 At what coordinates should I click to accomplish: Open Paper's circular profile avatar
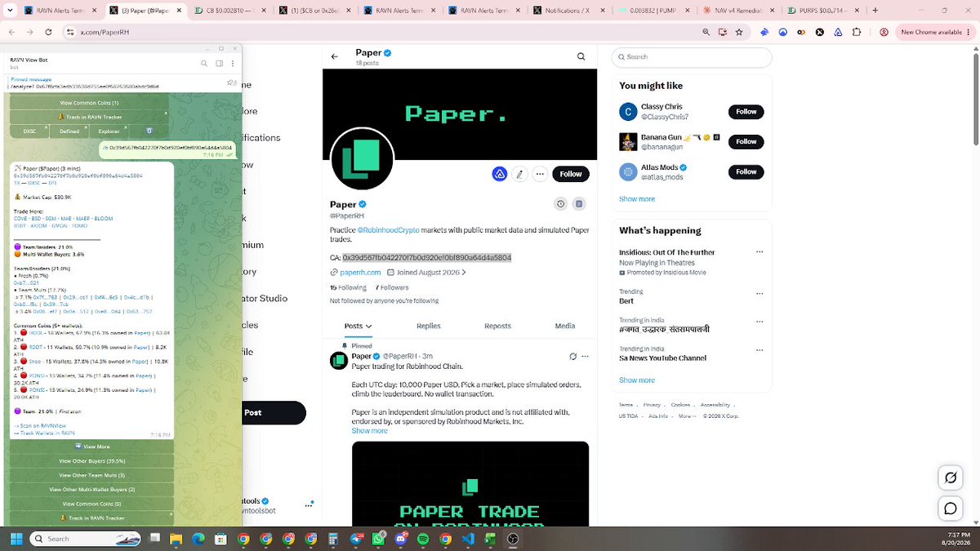tap(363, 159)
